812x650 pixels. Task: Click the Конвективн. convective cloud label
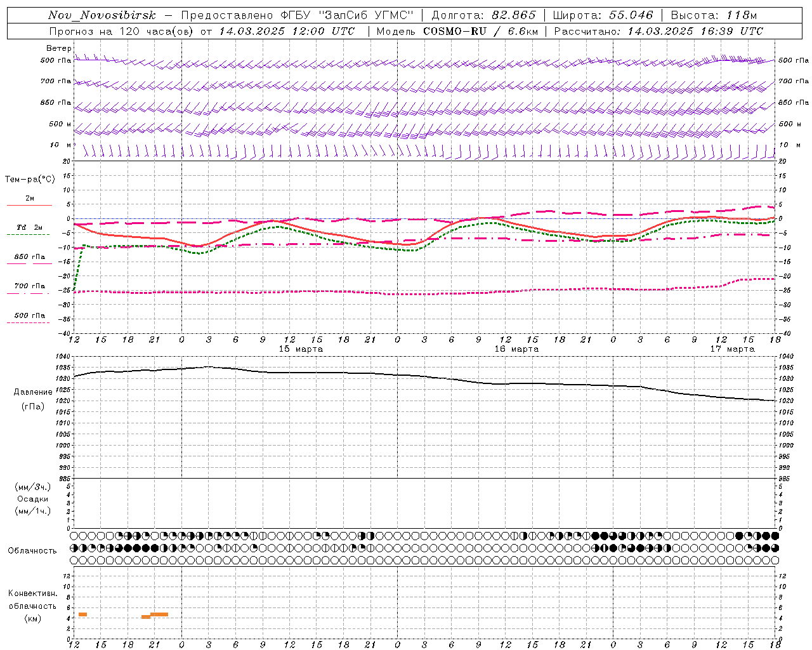(x=32, y=594)
